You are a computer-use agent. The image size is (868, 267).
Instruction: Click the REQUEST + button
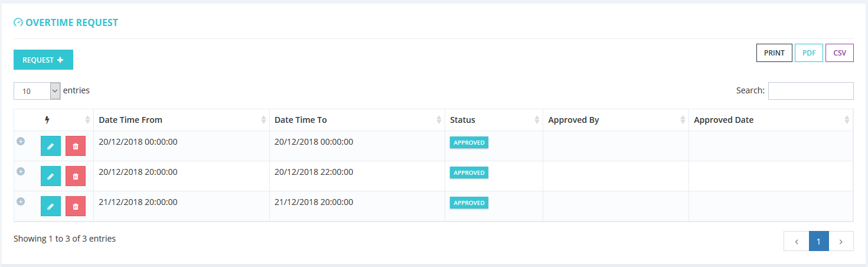tap(43, 60)
